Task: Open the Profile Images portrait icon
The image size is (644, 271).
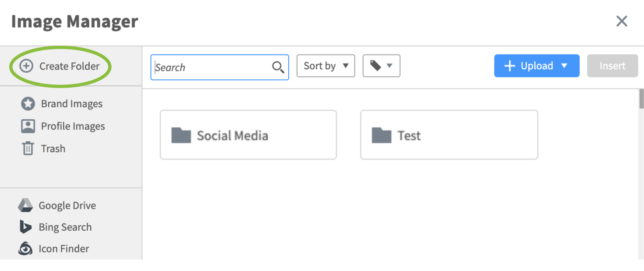Action: coord(28,126)
